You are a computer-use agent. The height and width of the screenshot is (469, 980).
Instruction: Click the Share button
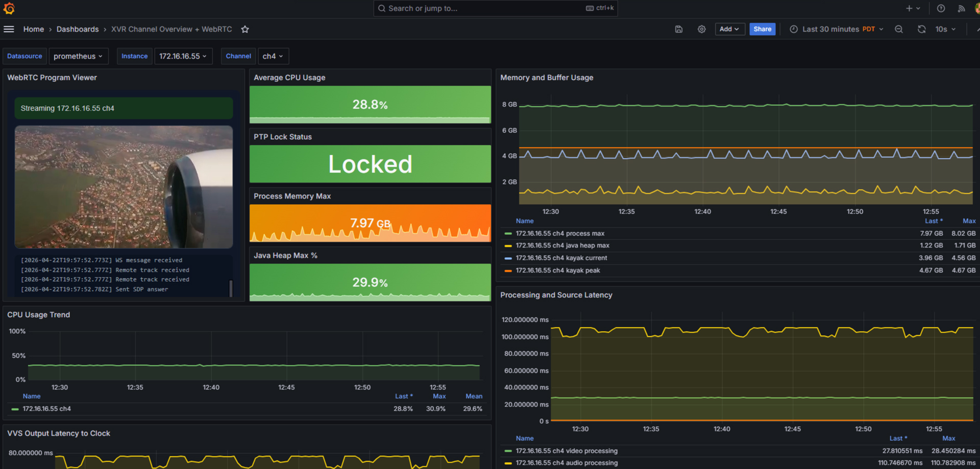click(762, 29)
